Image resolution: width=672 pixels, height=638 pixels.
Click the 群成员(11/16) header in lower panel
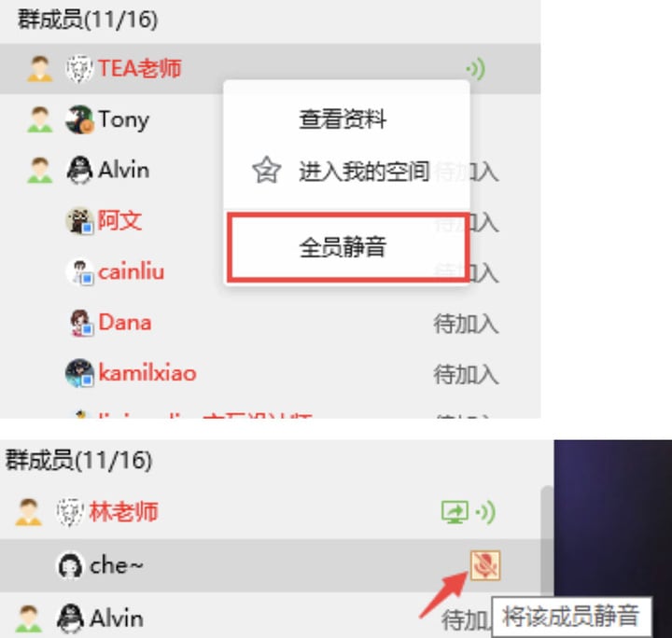coord(78,461)
